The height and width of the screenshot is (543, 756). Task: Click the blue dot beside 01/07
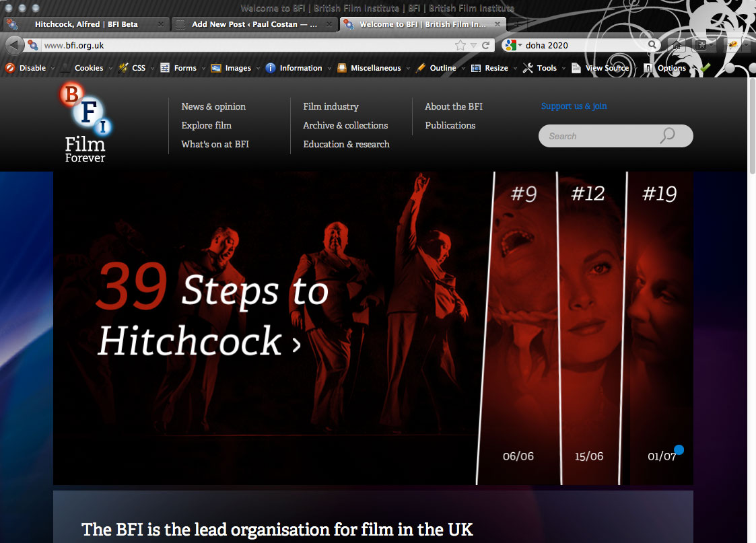pyautogui.click(x=679, y=449)
